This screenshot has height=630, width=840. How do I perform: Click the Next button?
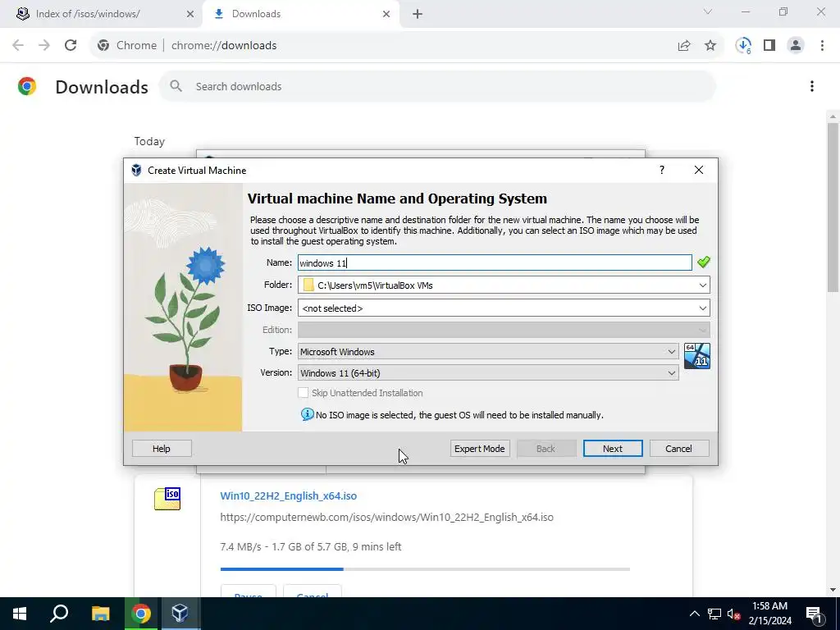[612, 449]
